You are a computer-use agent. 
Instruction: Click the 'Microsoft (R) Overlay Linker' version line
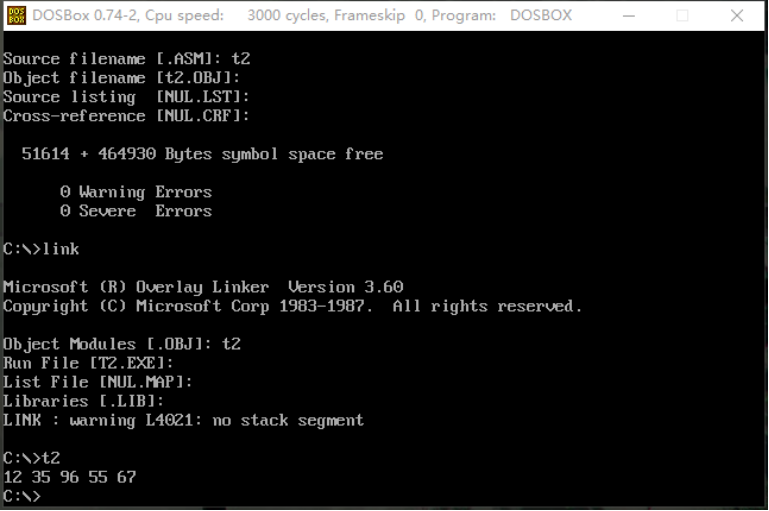(x=203, y=287)
